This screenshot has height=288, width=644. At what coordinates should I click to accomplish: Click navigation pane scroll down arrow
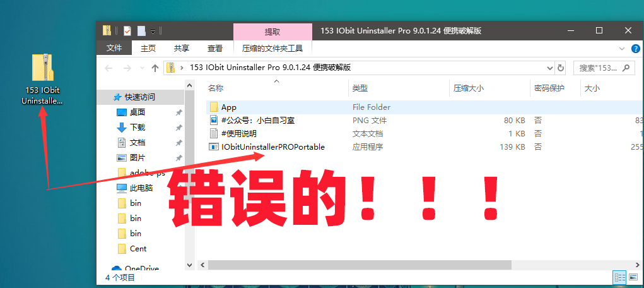pyautogui.click(x=190, y=265)
